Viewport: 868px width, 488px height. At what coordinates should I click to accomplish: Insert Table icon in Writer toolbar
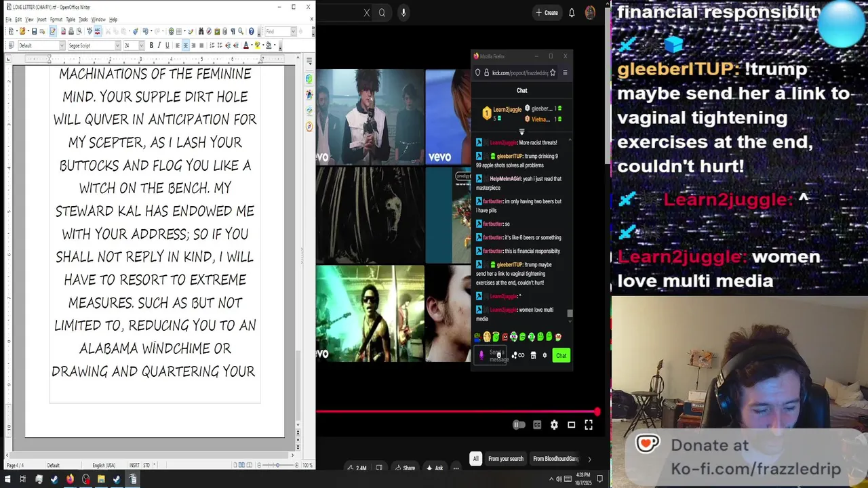tap(179, 31)
